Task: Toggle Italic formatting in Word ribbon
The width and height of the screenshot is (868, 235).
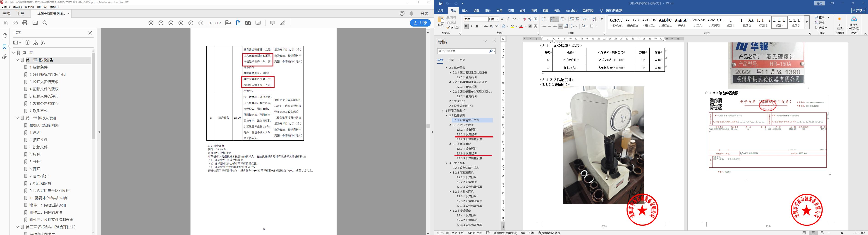Action: point(471,26)
